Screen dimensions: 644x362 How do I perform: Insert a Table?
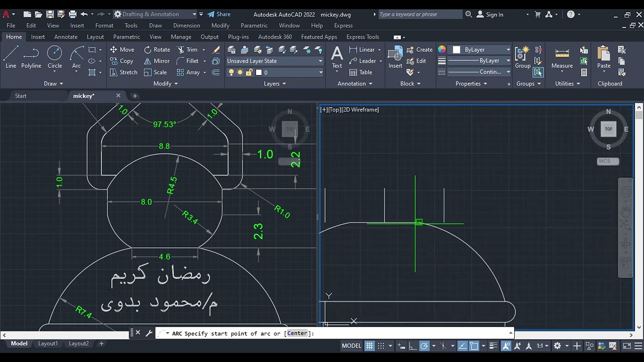[361, 72]
